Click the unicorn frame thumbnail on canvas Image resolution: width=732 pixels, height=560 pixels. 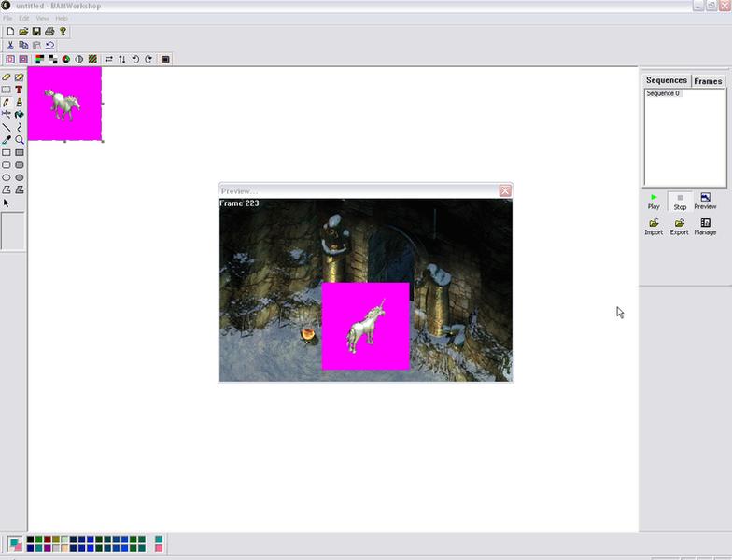pos(65,104)
